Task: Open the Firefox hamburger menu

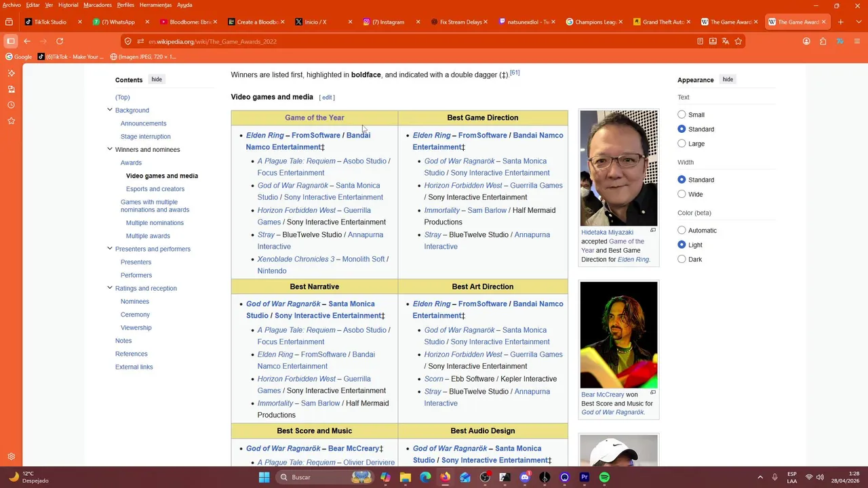Action: pyautogui.click(x=856, y=41)
